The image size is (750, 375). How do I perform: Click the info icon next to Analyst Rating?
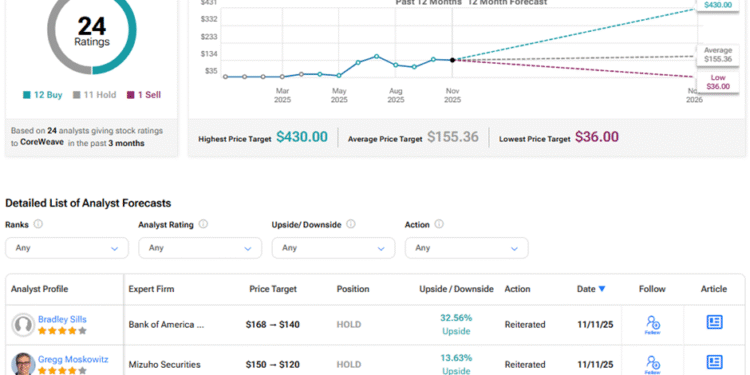(203, 224)
